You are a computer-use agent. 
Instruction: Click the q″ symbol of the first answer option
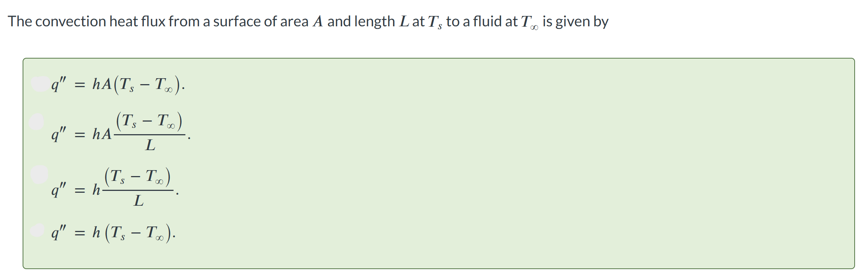pyautogui.click(x=59, y=85)
